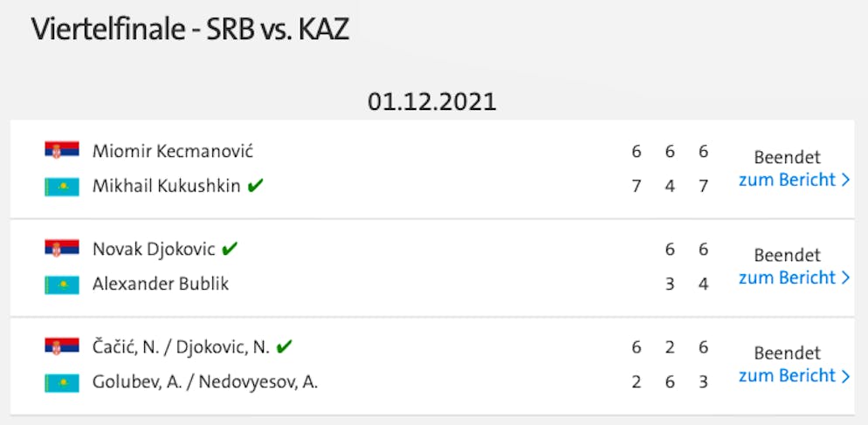Open 'zum Bericht' for the doubles match

pyautogui.click(x=795, y=376)
